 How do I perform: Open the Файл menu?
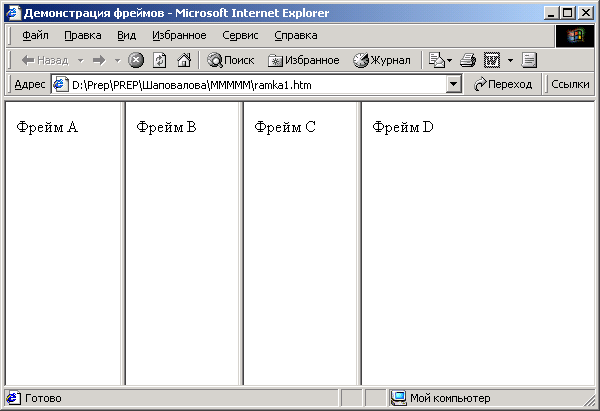pyautogui.click(x=36, y=35)
